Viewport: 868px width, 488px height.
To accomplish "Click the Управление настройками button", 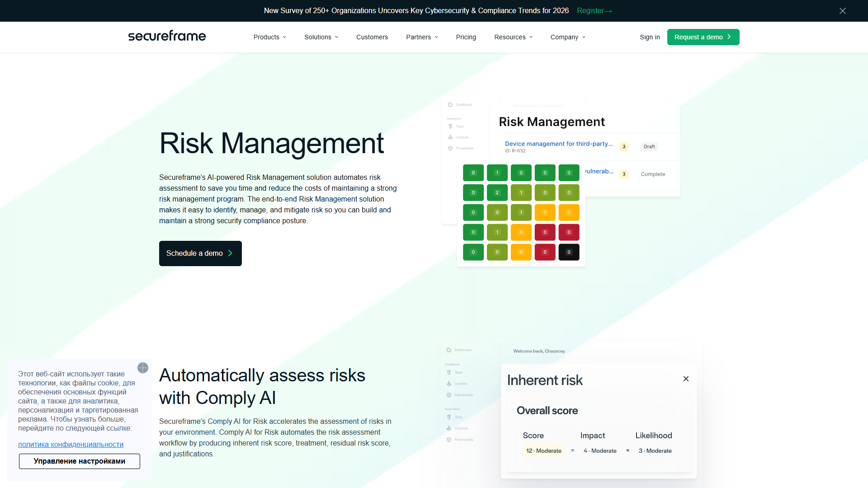I will pyautogui.click(x=80, y=461).
